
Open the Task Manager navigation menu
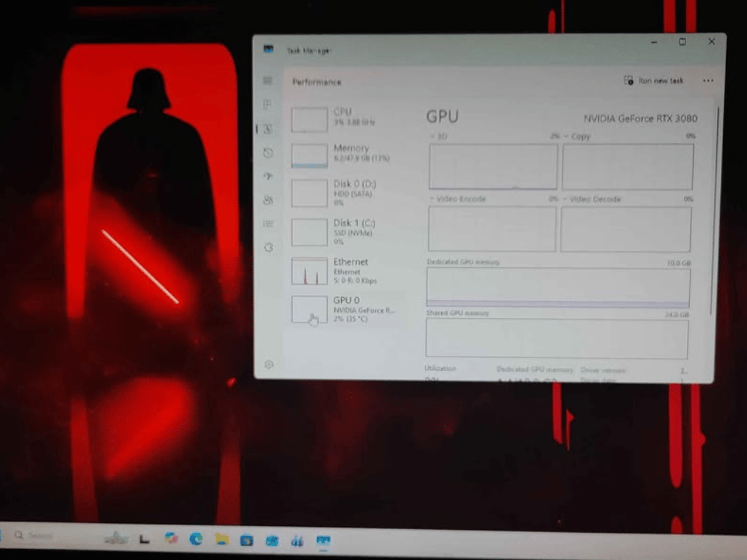tap(268, 81)
